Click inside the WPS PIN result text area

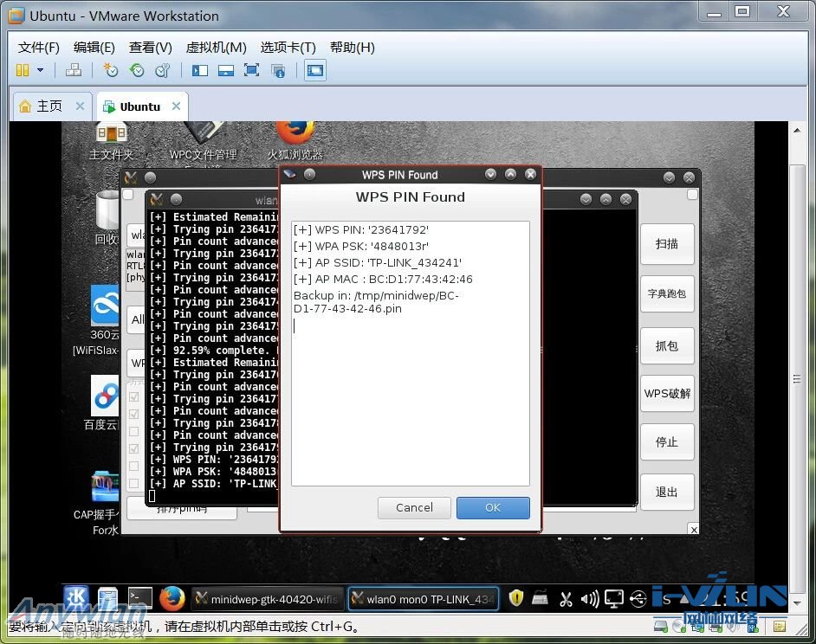(x=410, y=353)
